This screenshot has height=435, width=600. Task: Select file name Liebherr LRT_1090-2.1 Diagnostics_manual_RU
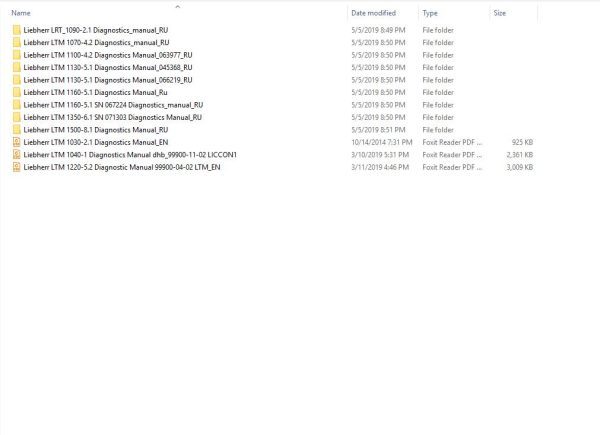(96, 30)
